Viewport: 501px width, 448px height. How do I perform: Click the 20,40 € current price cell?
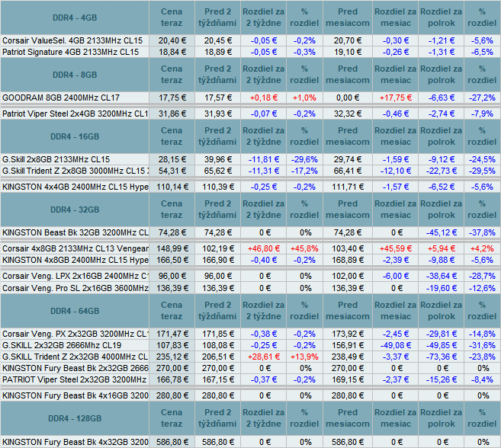point(172,40)
